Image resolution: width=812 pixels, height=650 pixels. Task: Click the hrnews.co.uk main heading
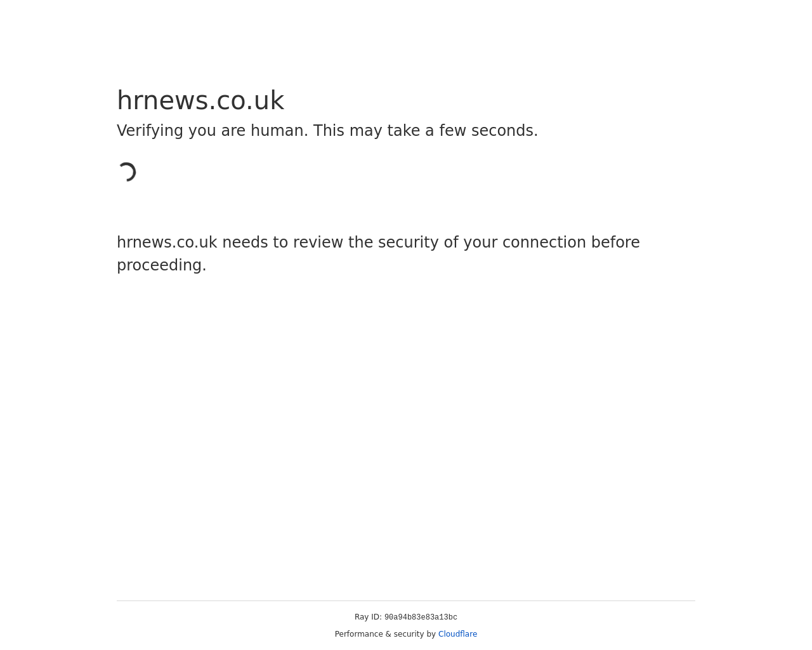click(200, 100)
